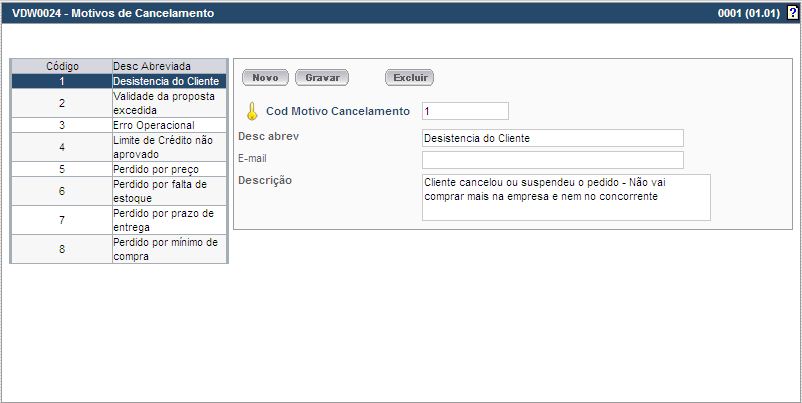Select Perdido por prazo de entrega
The image size is (802, 403).
point(119,220)
